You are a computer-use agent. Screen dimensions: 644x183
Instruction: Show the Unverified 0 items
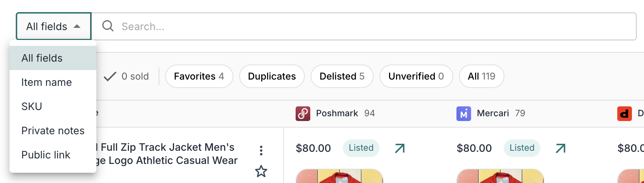(416, 76)
